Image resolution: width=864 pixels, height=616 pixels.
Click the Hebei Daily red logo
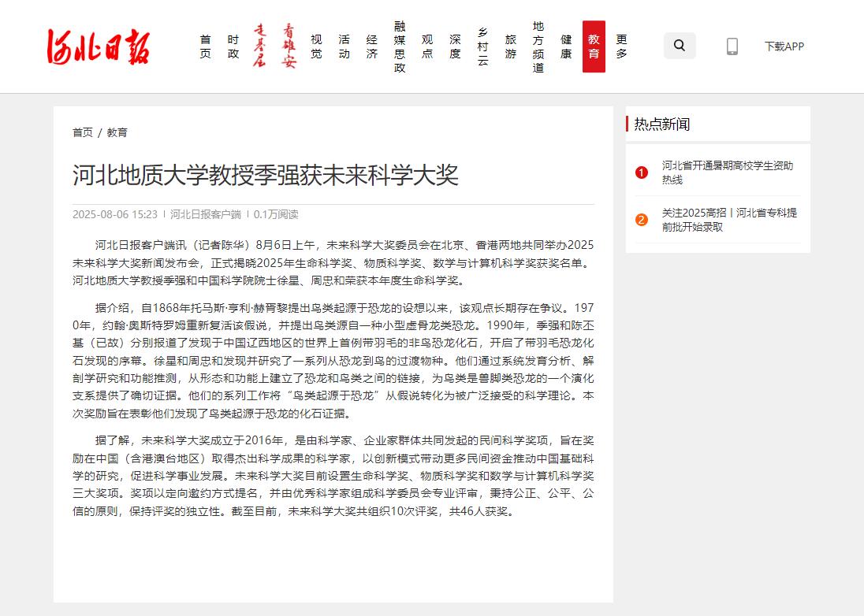tap(97, 46)
